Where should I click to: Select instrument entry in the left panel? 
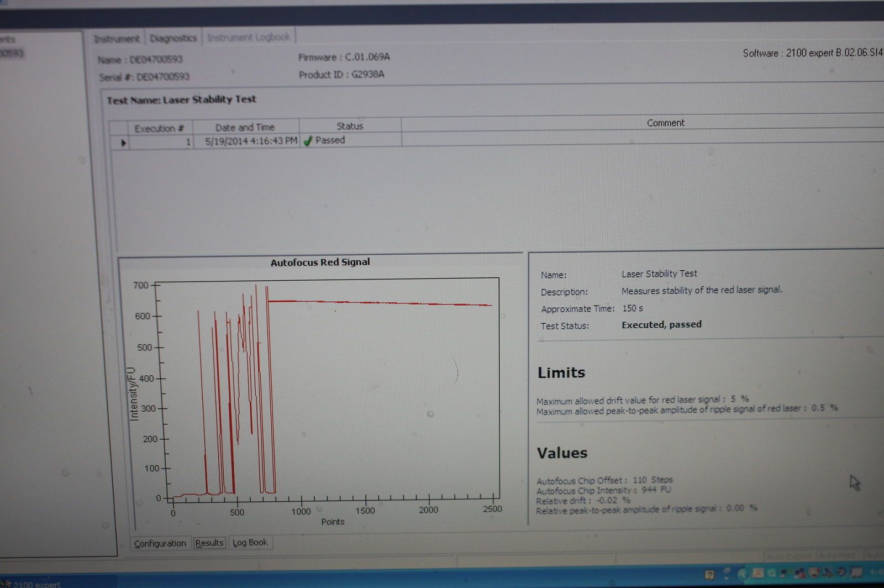click(x=11, y=53)
